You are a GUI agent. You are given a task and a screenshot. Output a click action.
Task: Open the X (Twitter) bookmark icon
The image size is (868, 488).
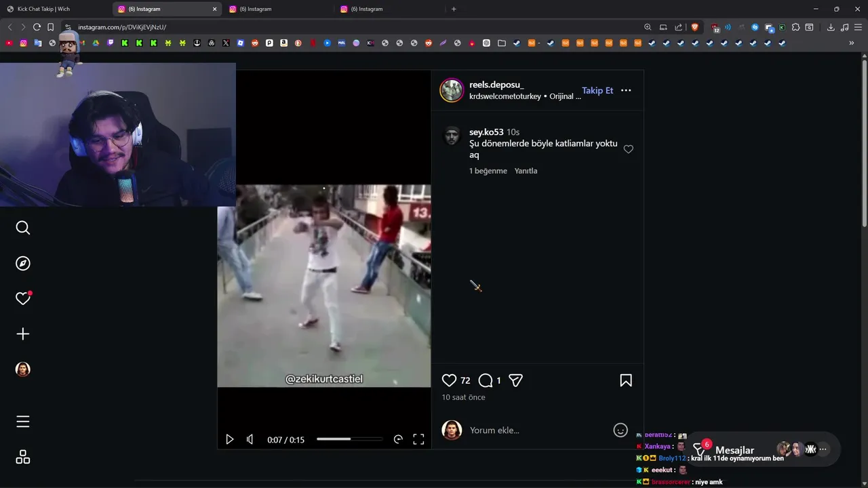(x=226, y=43)
